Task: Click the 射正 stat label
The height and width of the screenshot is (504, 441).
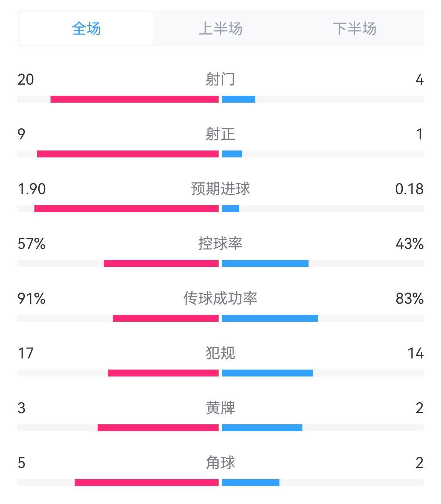Action: click(x=220, y=134)
